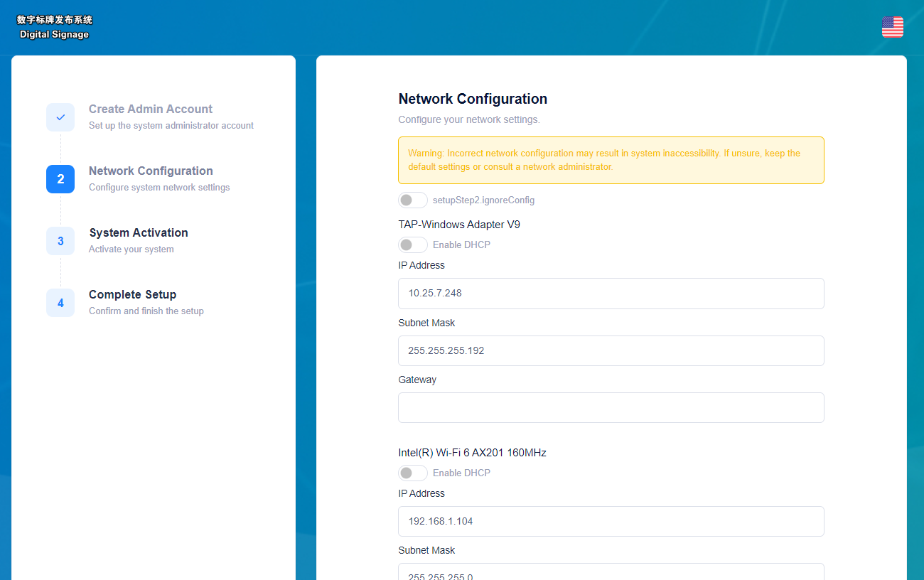Select the step 4 number badge

60,303
